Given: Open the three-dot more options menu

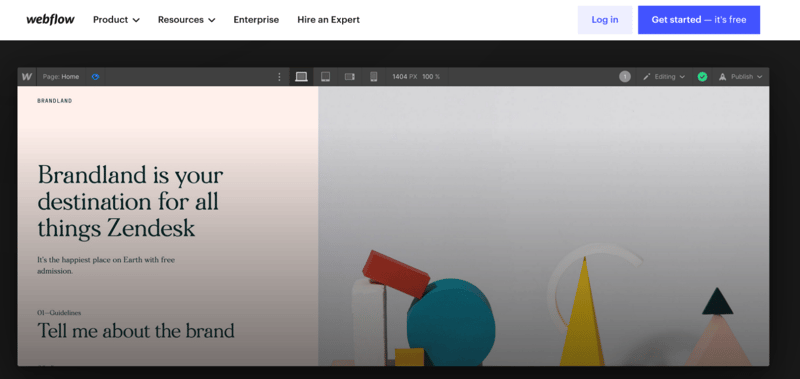Looking at the screenshot, I should pos(279,77).
